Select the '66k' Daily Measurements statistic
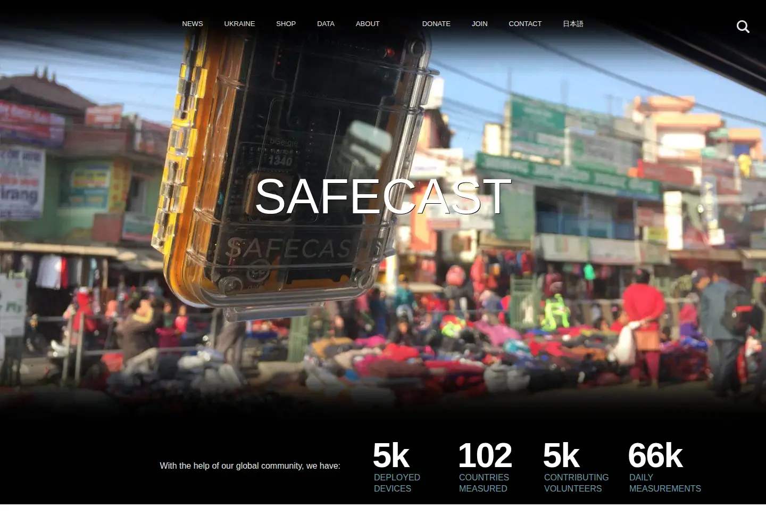The height and width of the screenshot is (532, 766). [x=655, y=455]
